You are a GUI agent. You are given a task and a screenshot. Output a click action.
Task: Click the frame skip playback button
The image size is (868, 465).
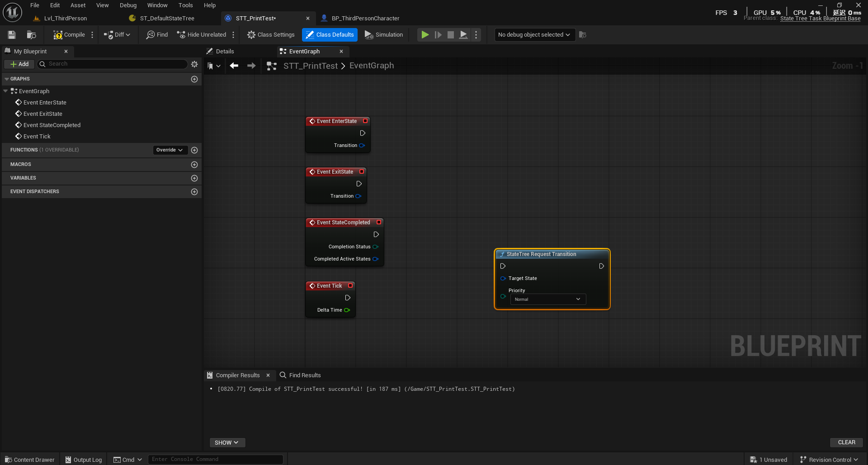(x=438, y=35)
